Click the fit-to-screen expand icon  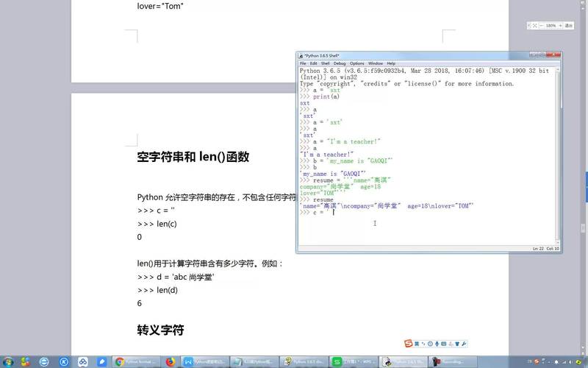point(535,26)
